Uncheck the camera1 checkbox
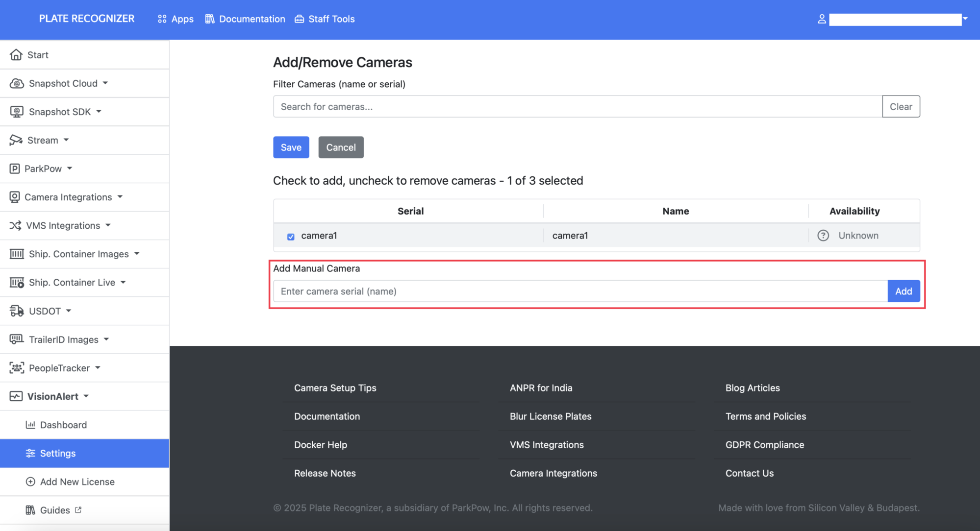The image size is (980, 531). point(291,237)
